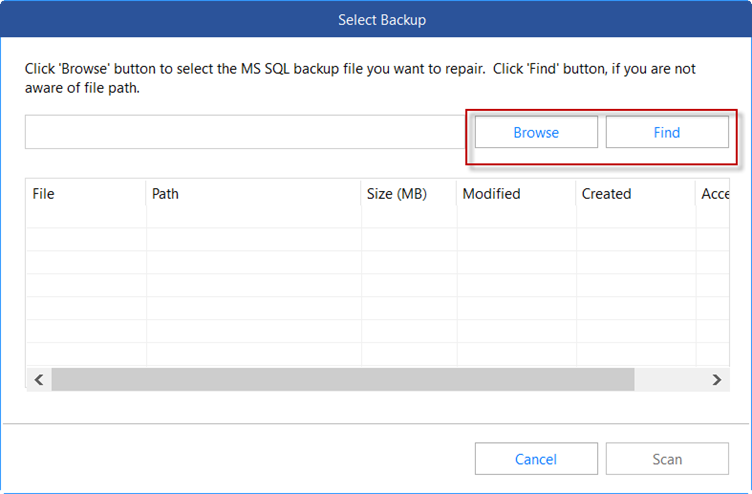
Task: Click the Browse button
Action: click(x=536, y=132)
